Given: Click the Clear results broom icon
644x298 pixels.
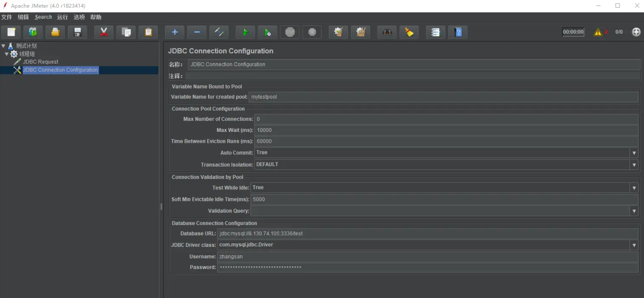Looking at the screenshot, I should [x=338, y=32].
